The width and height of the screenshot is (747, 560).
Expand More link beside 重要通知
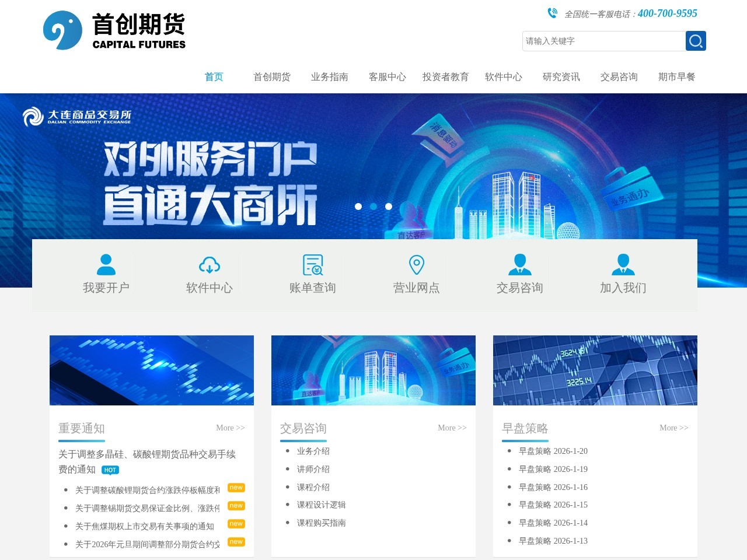pyautogui.click(x=230, y=428)
